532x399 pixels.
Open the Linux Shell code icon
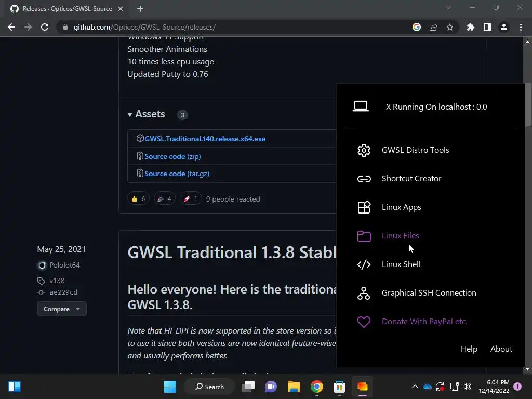point(364,264)
